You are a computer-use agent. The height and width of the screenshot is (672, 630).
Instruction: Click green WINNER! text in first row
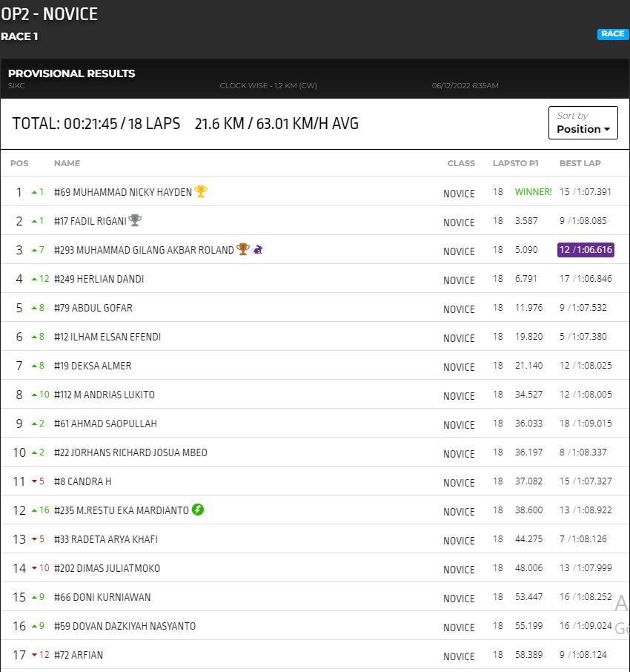(533, 192)
